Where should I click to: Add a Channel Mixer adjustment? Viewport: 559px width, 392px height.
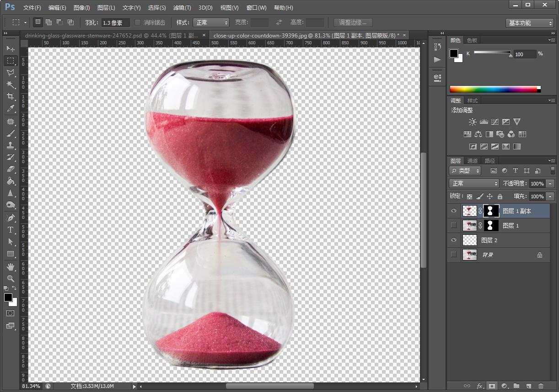(x=511, y=134)
